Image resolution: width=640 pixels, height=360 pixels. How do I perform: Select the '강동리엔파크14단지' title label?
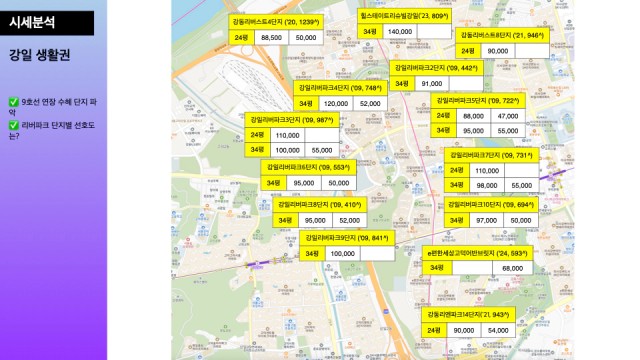click(468, 315)
